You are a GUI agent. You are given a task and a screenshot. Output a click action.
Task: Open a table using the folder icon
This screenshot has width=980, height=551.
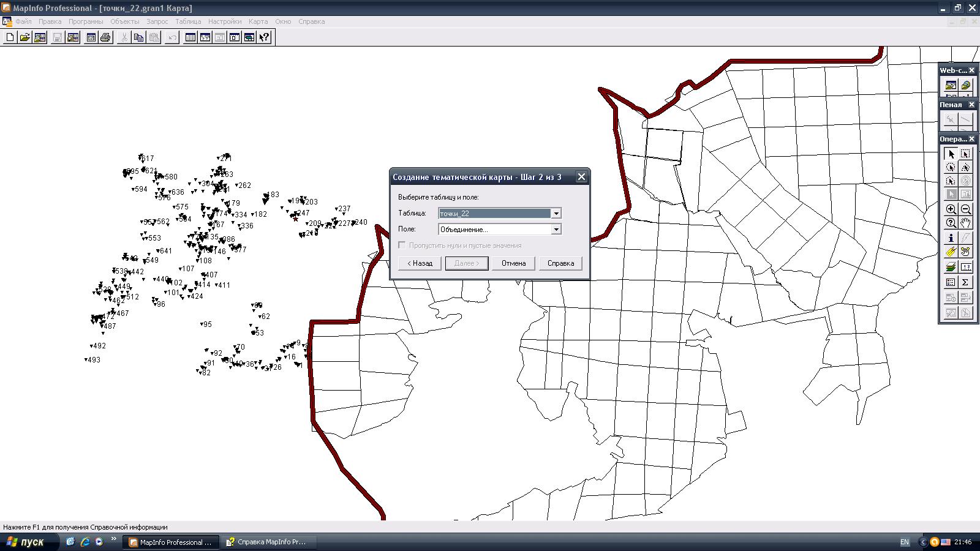click(24, 37)
